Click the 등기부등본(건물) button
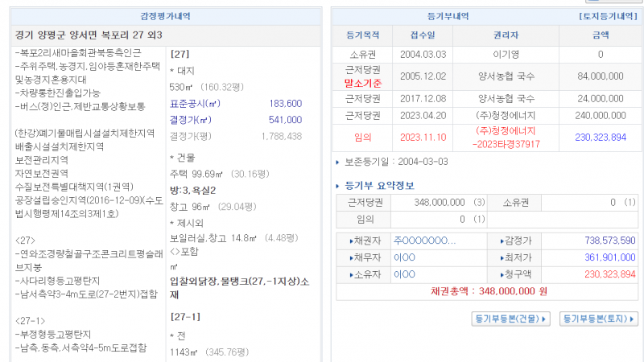644x362 pixels. [x=510, y=319]
